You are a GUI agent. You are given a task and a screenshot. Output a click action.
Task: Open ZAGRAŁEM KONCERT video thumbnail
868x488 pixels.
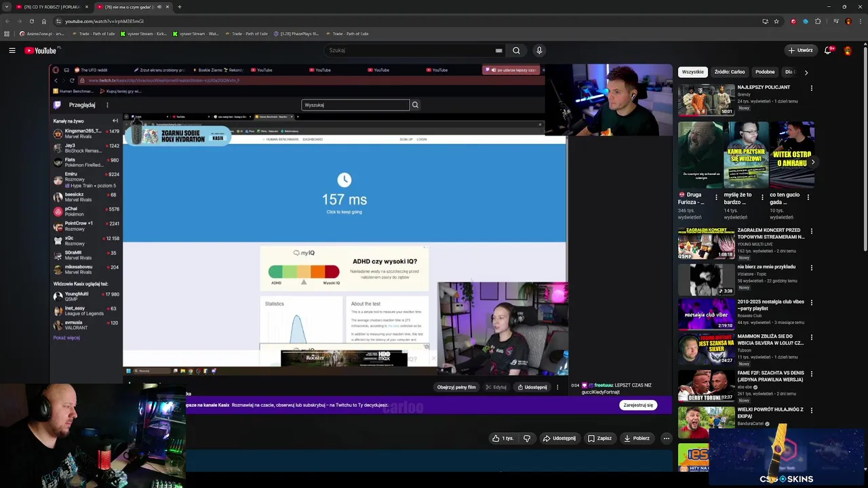pos(707,243)
